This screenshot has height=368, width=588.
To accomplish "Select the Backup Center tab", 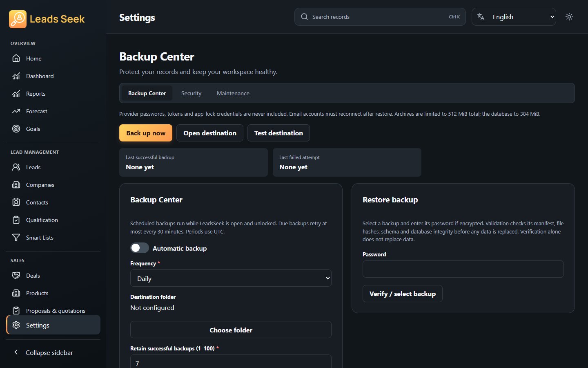I will (147, 93).
